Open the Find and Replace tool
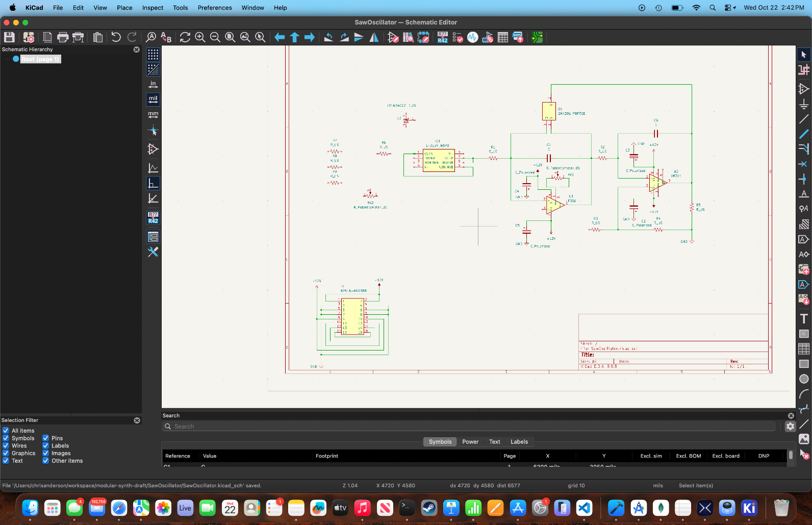The height and width of the screenshot is (525, 812). tap(166, 37)
